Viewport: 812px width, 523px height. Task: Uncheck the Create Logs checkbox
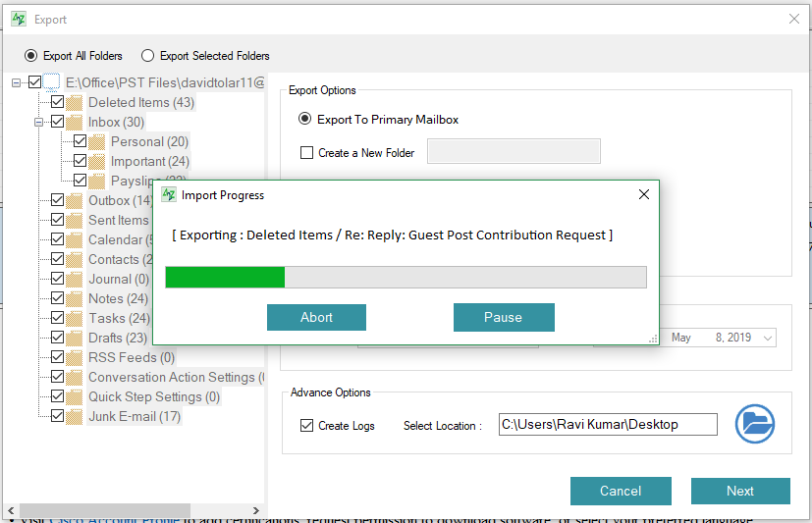(x=306, y=425)
